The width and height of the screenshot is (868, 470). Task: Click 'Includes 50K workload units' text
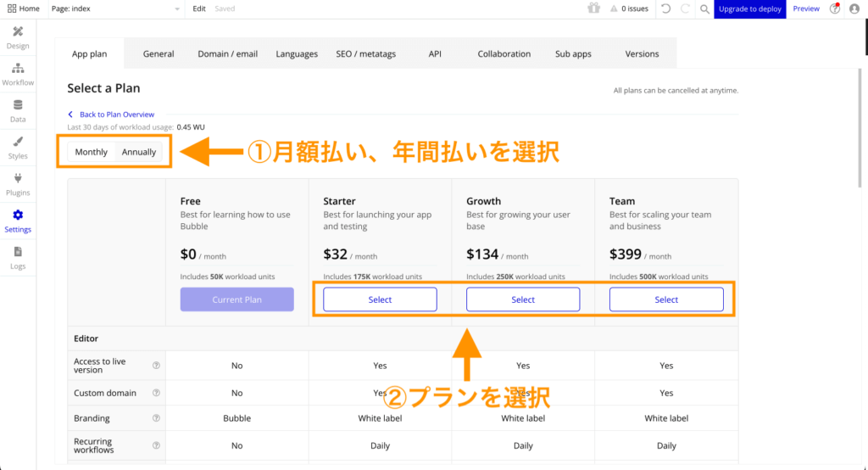[227, 277]
